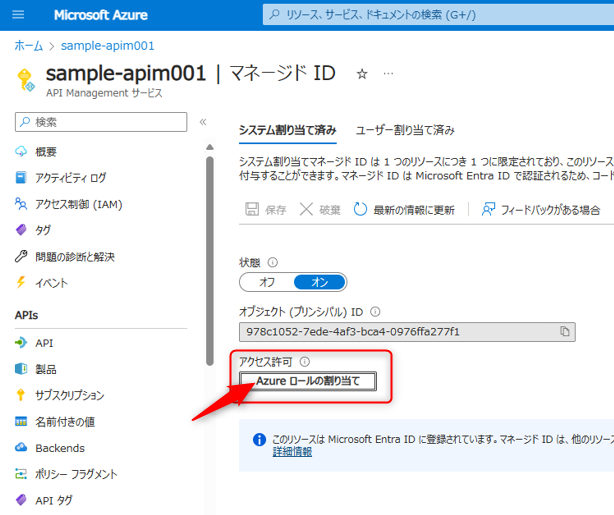Viewport: 614px width, 515px height.
Task: Click the purple タグ icon
Action: click(x=21, y=229)
